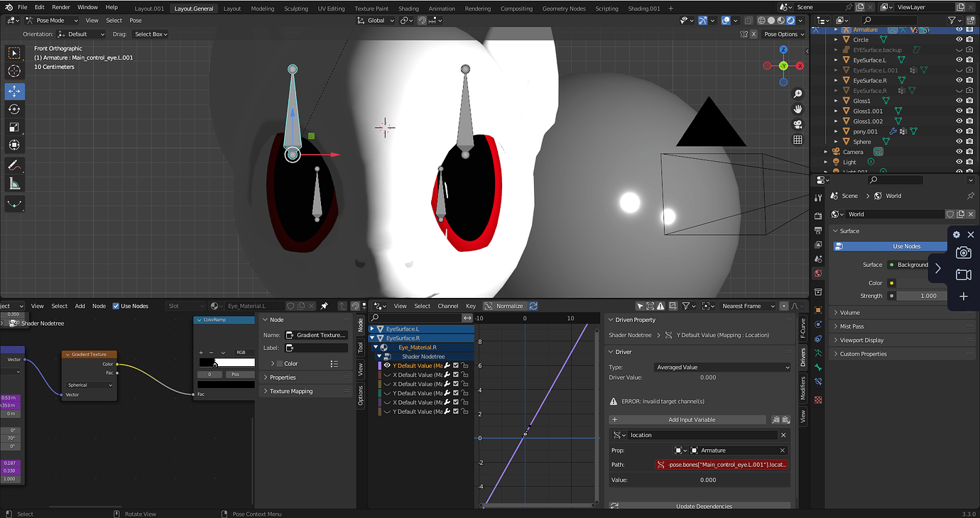The image size is (980, 518).
Task: Open the Global transform orientation dropdown
Action: pos(376,21)
